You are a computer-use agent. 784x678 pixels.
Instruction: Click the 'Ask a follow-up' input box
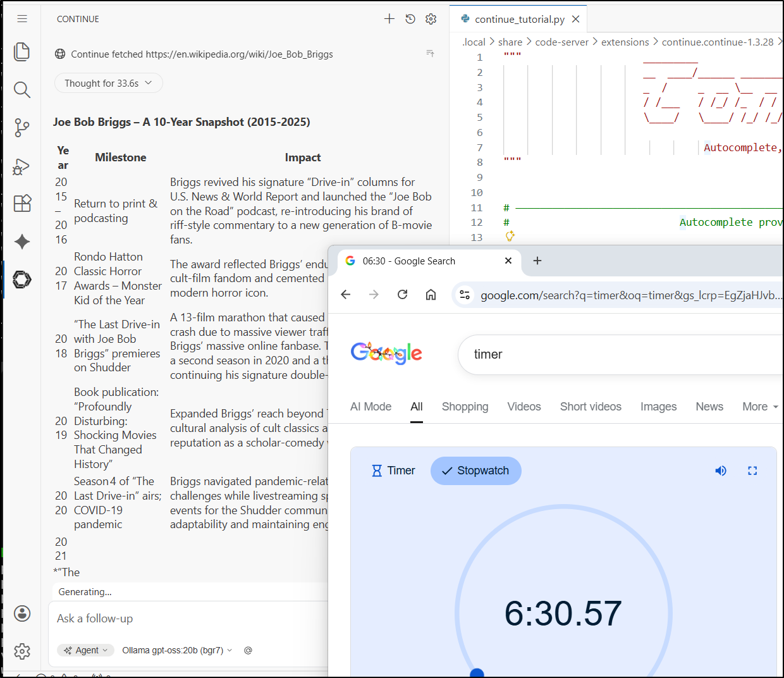190,619
